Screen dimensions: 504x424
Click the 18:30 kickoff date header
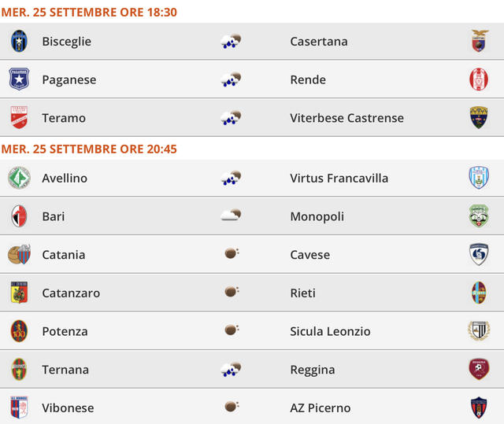89,12
